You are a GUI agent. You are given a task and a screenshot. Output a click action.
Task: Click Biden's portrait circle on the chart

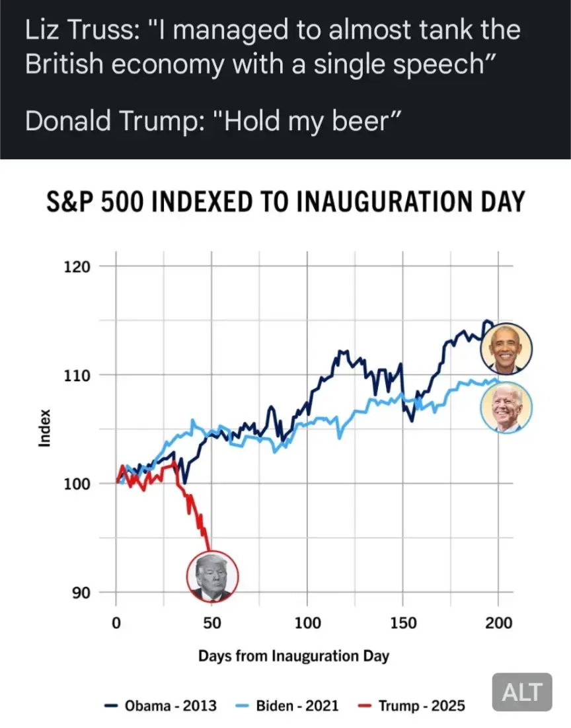click(x=506, y=408)
